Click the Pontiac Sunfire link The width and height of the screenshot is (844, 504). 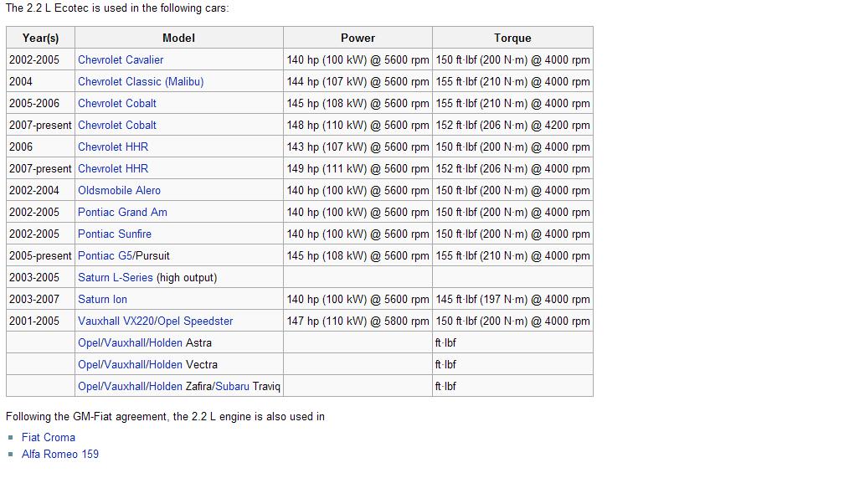pos(115,234)
